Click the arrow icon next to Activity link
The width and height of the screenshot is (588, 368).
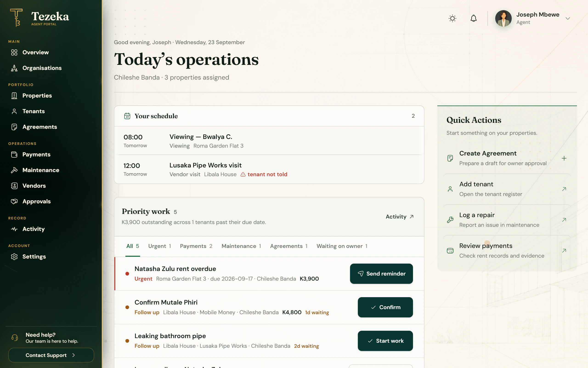412,217
